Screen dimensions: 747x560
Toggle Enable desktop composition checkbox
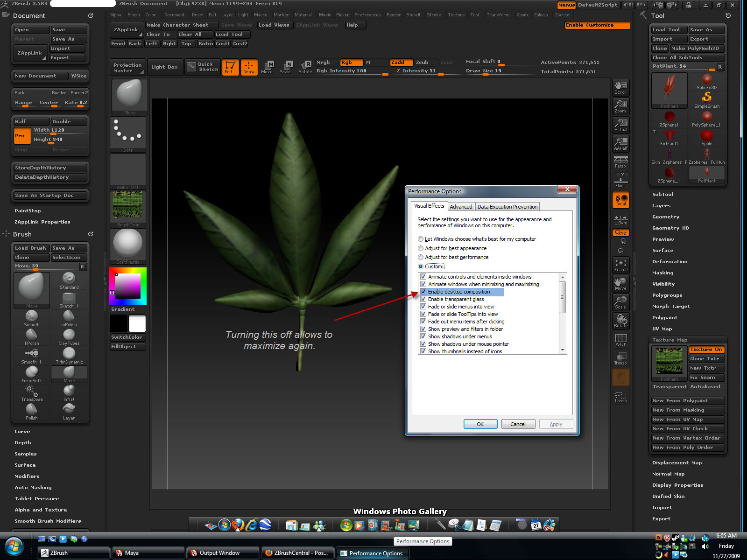[423, 292]
